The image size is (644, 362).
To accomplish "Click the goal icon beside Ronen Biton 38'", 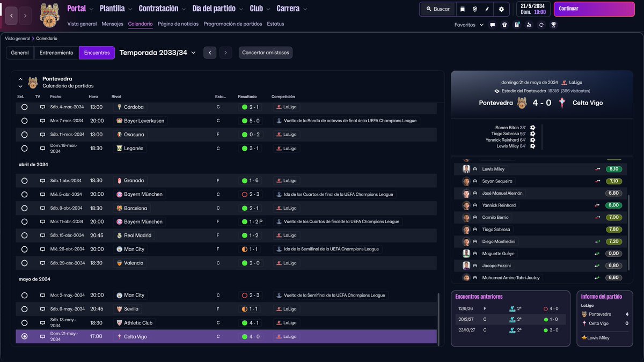I will point(533,128).
